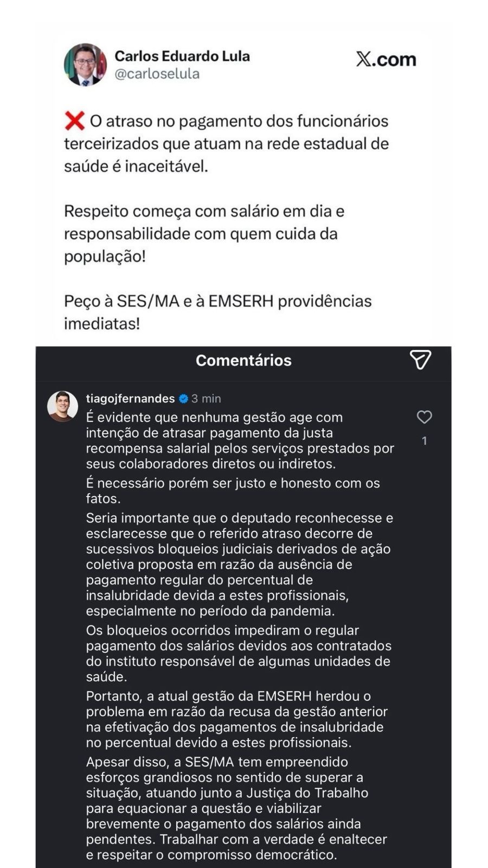The image size is (488, 868).
Task: Open tiagojfernandes' profile avatar
Action: pos(62,406)
